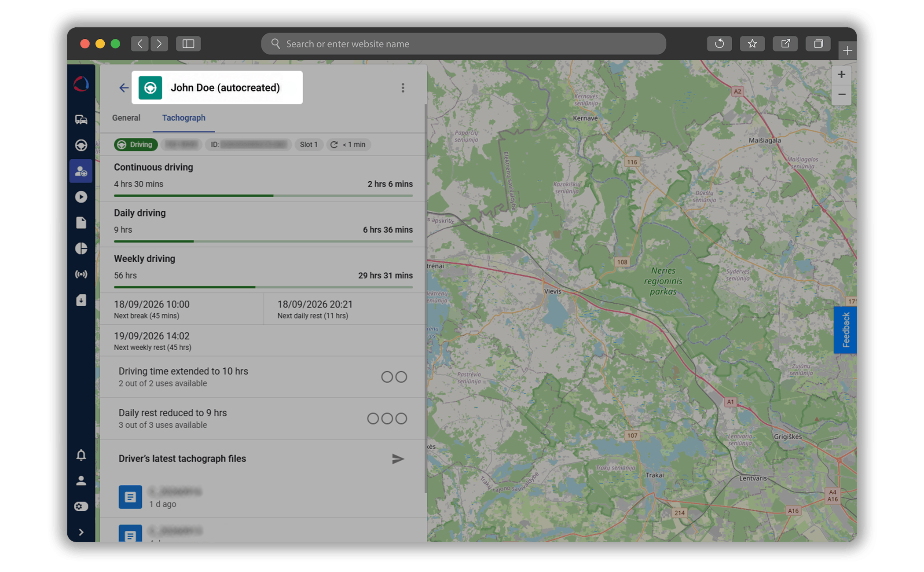
Task: Toggle the browser sidebar panel button
Action: (x=188, y=44)
